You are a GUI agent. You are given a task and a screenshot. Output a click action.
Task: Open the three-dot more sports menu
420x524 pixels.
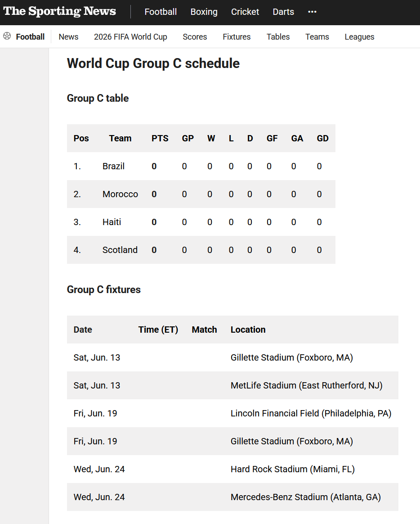[x=312, y=12]
